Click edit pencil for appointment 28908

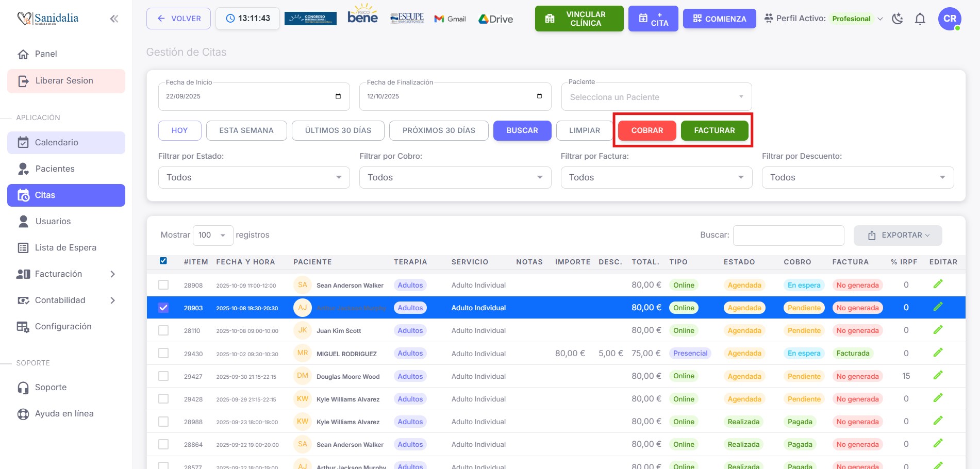coord(938,284)
